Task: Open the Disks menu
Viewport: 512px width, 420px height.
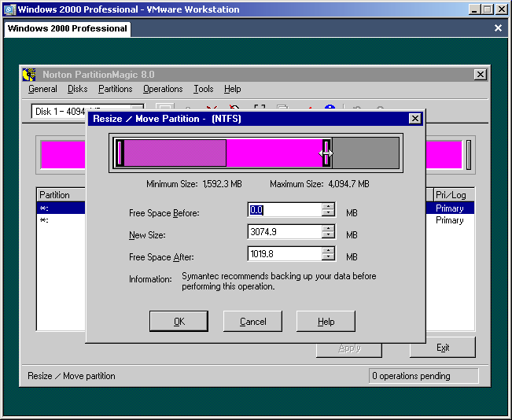Action: (77, 89)
